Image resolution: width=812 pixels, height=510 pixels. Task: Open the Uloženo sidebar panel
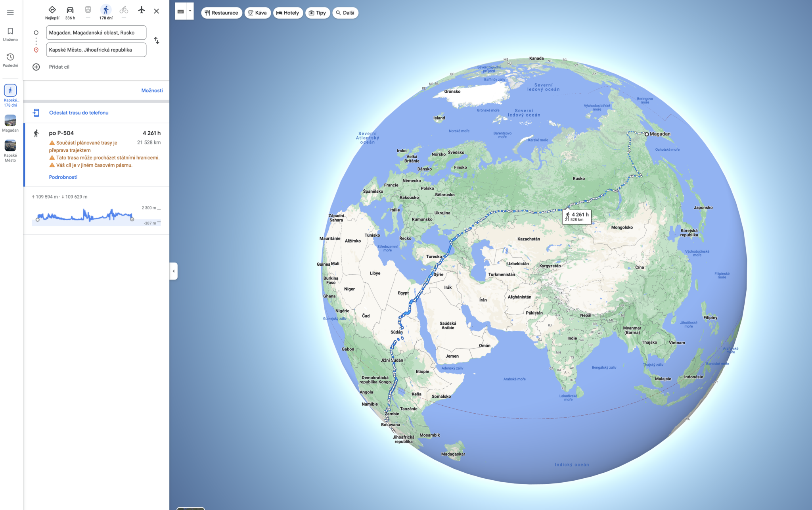tap(10, 34)
